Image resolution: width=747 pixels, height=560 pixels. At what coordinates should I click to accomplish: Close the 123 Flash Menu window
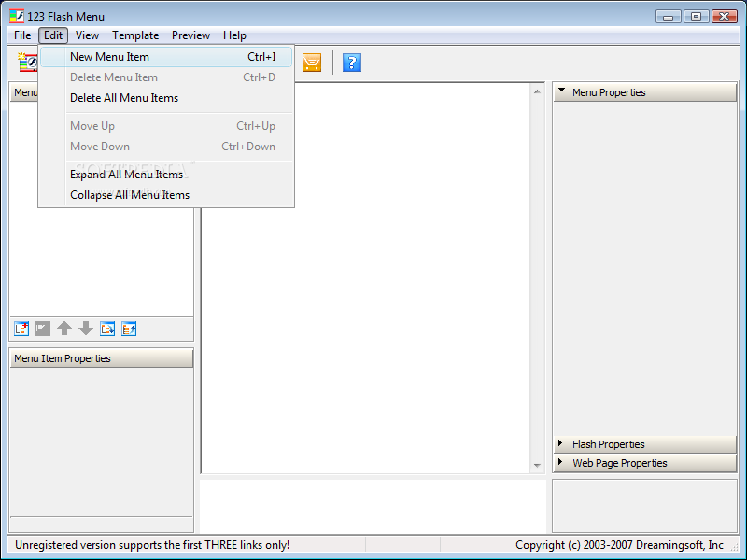point(725,16)
